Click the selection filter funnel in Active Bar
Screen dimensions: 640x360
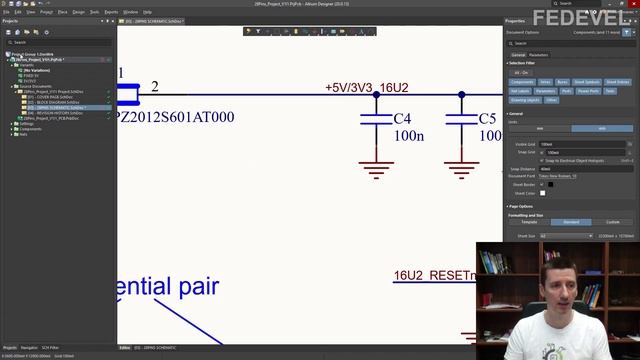click(x=258, y=31)
